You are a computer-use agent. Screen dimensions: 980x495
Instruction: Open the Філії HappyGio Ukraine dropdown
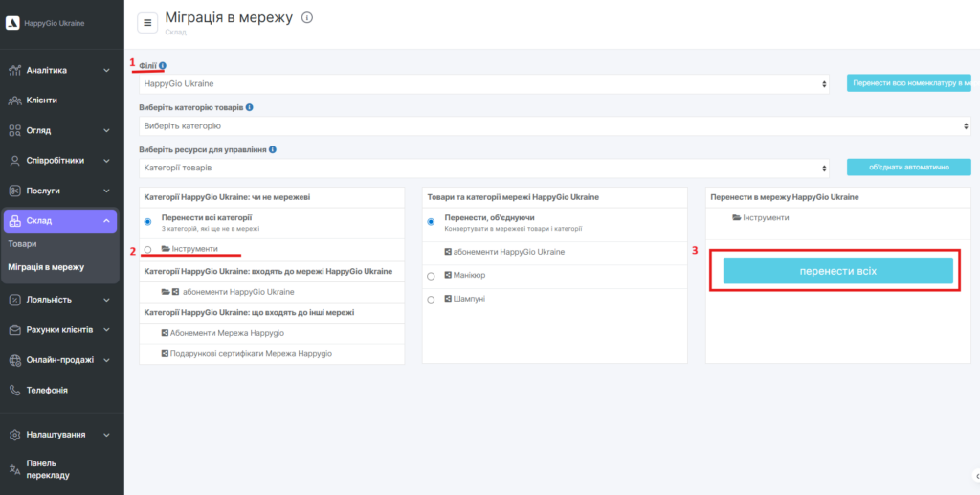coord(483,84)
